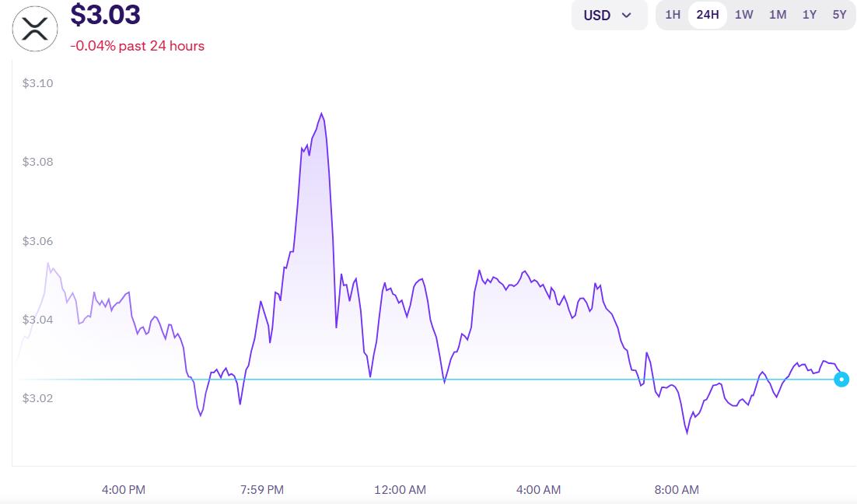This screenshot has width=857, height=504.
Task: Click the highest peak of the price line
Action: (x=321, y=114)
